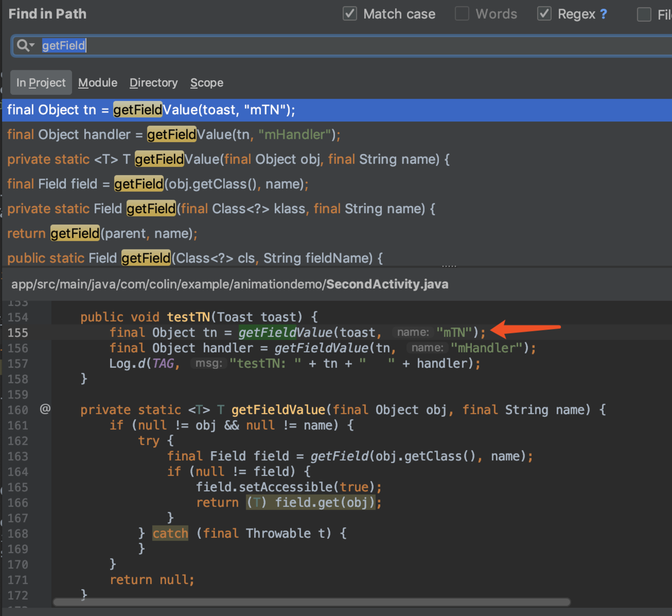This screenshot has width=672, height=616.
Task: Toggle the Regex checkbox
Action: [x=544, y=14]
